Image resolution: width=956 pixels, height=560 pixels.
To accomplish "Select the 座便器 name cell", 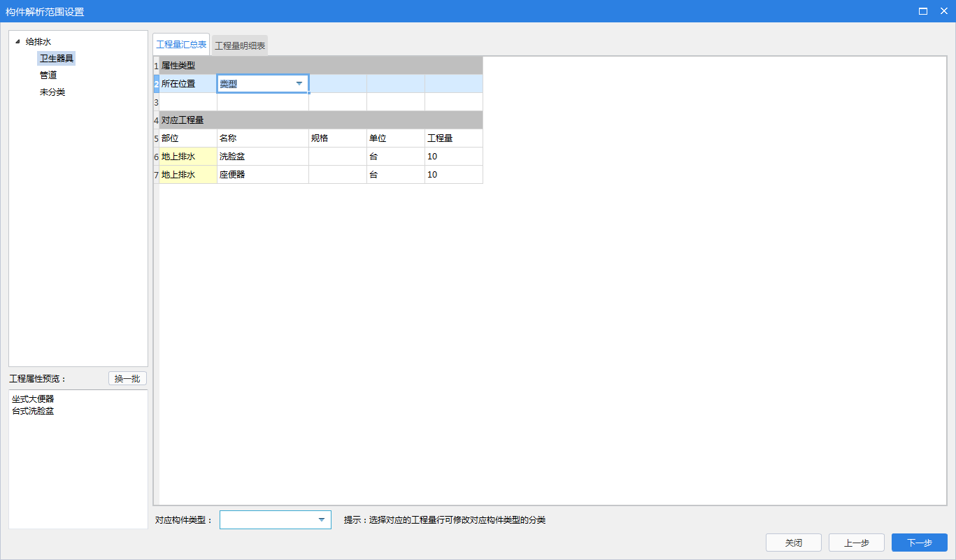I will coord(262,175).
